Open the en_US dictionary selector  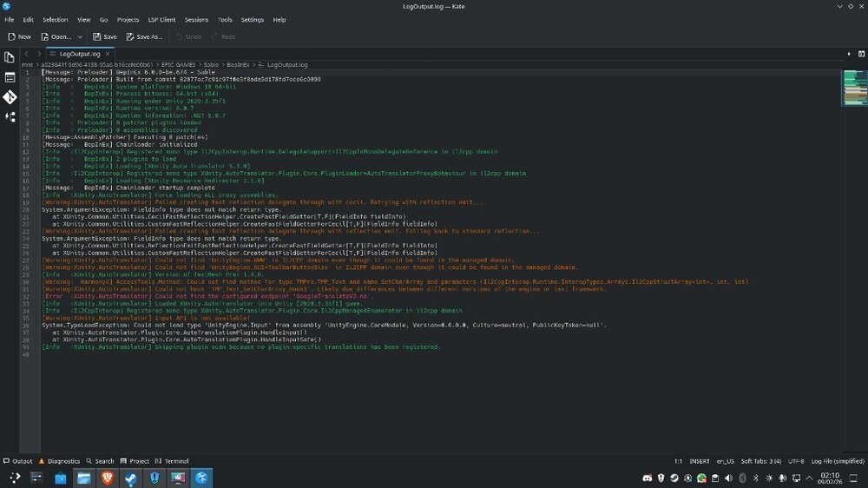coord(725,461)
